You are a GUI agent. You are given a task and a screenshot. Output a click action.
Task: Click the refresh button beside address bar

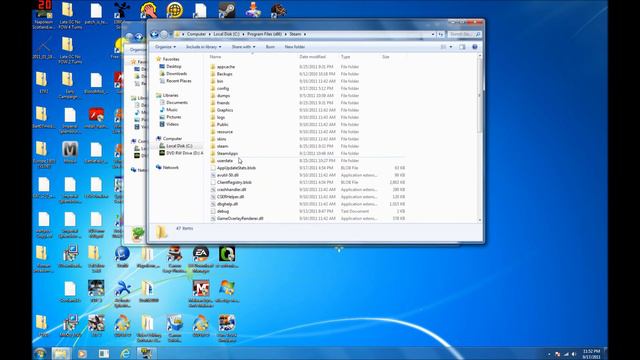440,34
